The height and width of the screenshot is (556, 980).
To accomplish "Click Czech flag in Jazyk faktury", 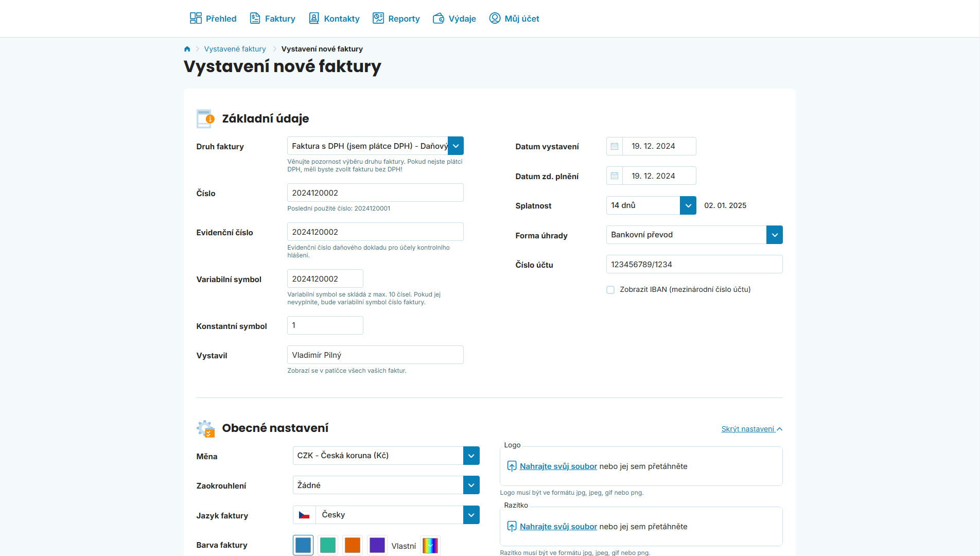I will (304, 515).
